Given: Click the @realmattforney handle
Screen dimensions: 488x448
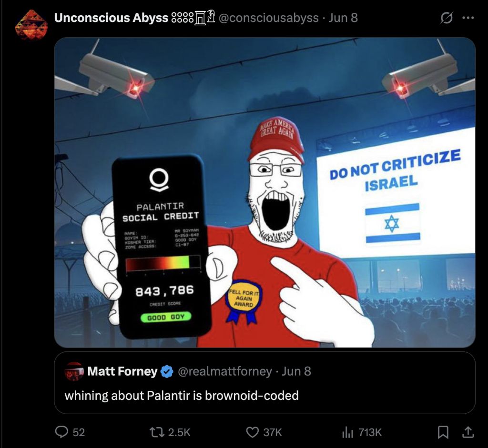Looking at the screenshot, I should [x=225, y=371].
